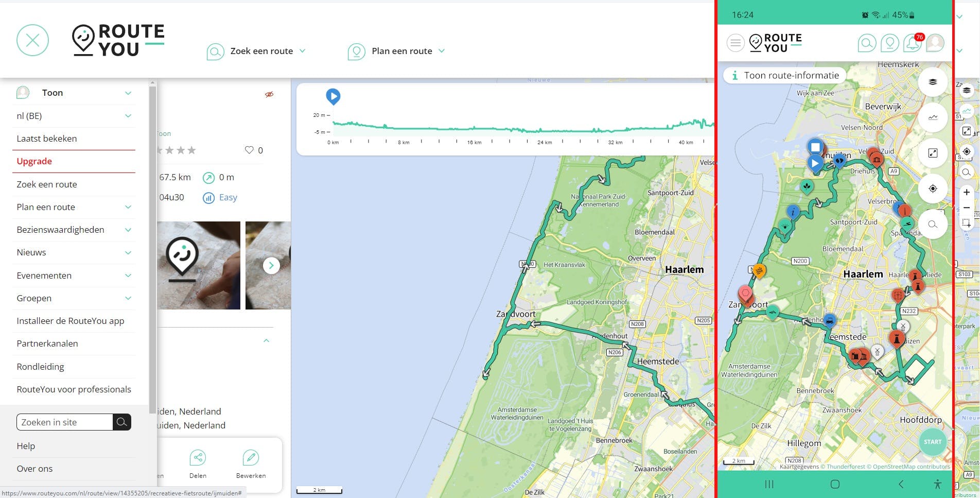The height and width of the screenshot is (498, 980).
Task: Click the Zoeken in site search field
Action: [64, 422]
